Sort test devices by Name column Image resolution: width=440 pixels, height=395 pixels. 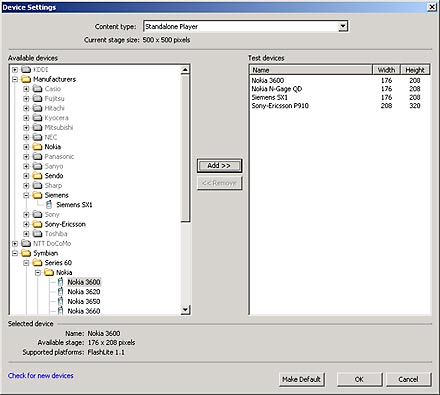(311, 70)
